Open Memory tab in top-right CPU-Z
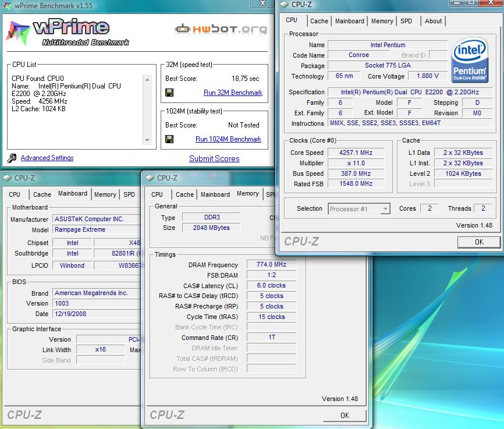This screenshot has width=504, height=429. pos(382,21)
